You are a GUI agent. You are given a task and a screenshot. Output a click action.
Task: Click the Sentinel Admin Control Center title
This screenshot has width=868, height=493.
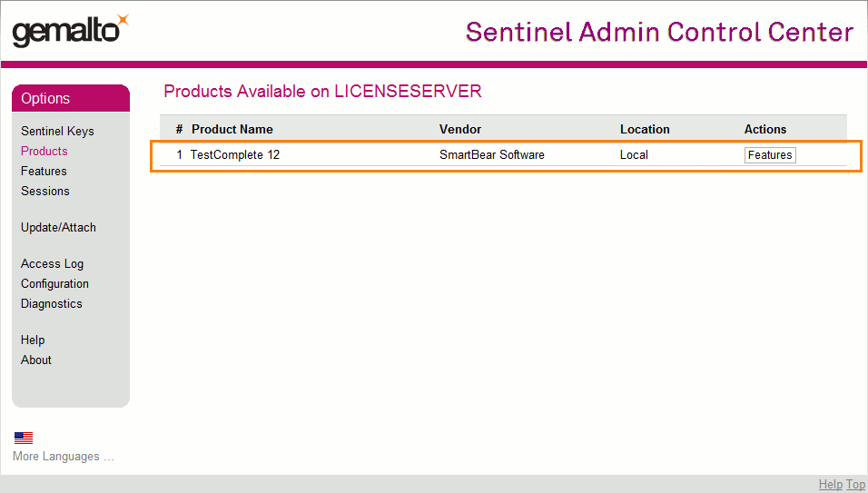[x=659, y=32]
